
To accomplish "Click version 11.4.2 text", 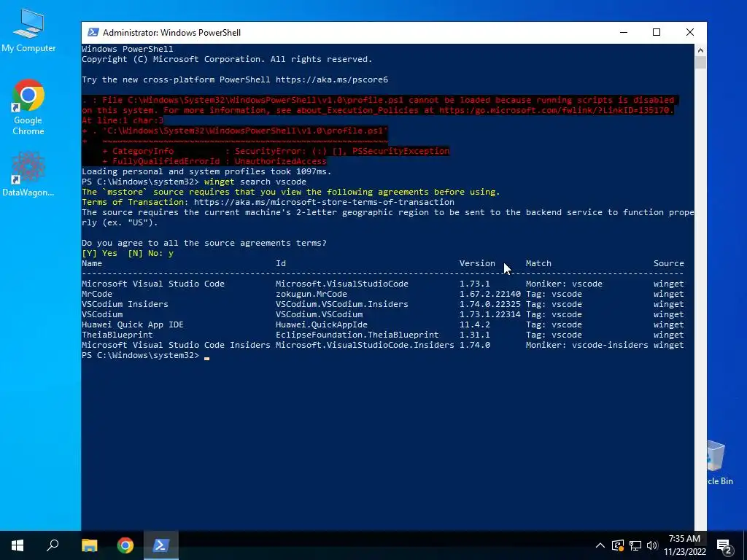I will click(x=474, y=324).
